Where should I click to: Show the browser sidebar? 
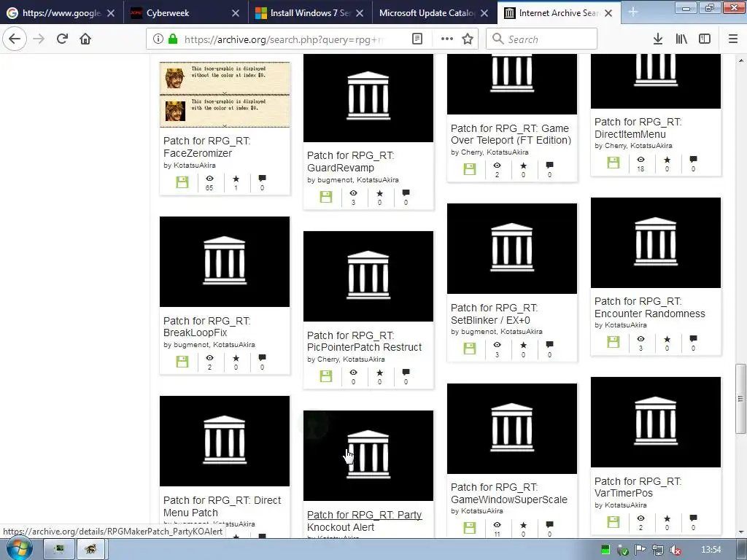tap(705, 39)
